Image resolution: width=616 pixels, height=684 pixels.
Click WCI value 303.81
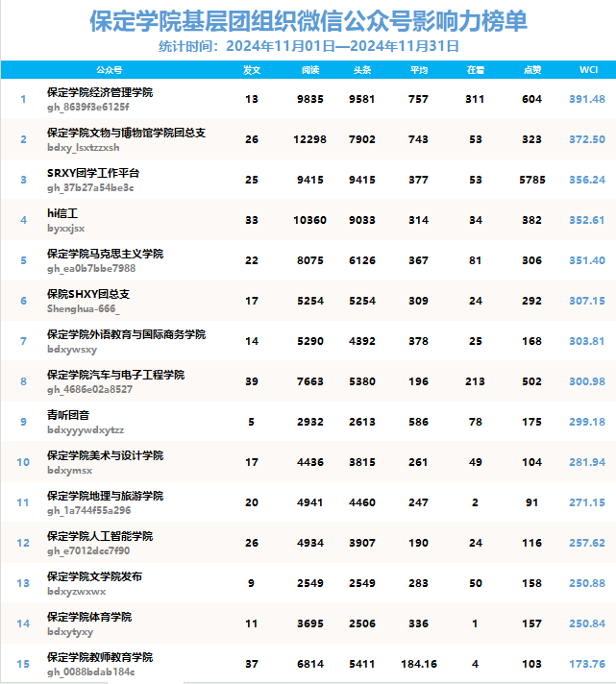(587, 341)
